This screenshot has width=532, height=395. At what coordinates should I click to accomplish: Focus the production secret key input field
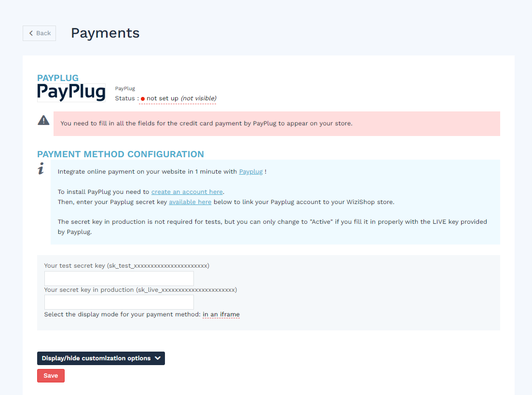(x=119, y=302)
